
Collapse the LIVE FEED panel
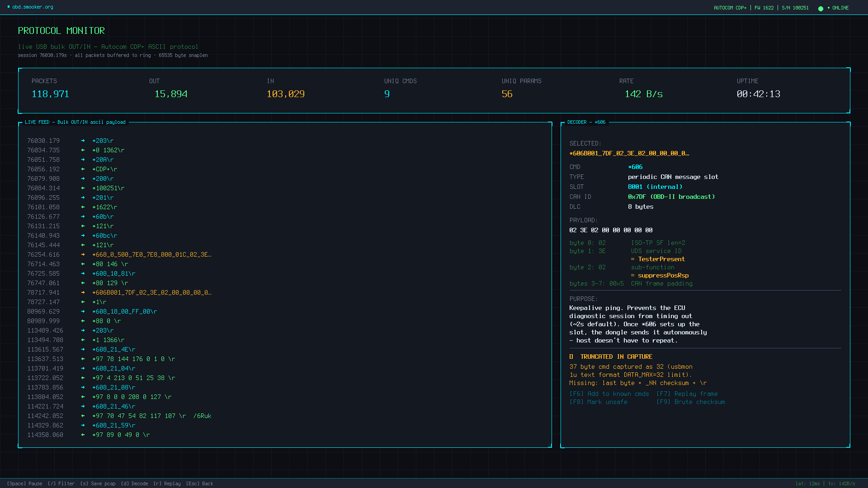[x=75, y=122]
